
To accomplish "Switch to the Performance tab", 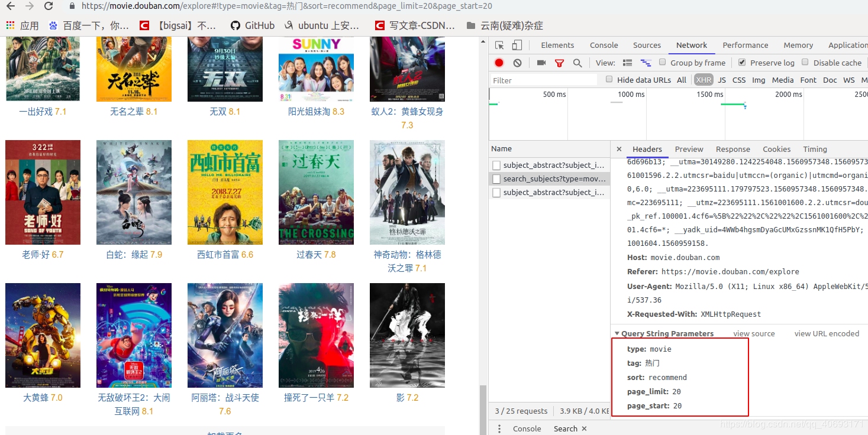I will (x=745, y=45).
